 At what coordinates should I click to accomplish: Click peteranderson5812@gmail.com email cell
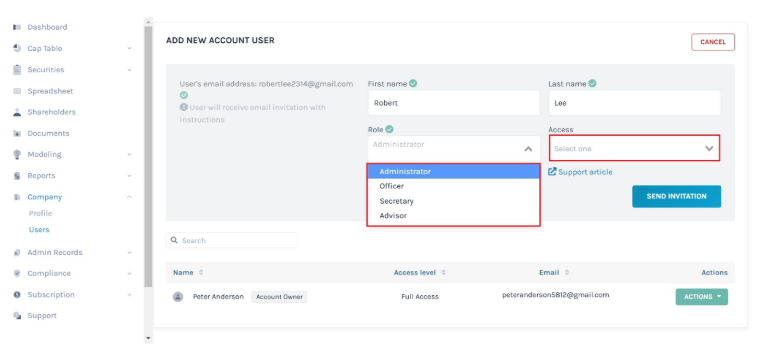(x=555, y=295)
